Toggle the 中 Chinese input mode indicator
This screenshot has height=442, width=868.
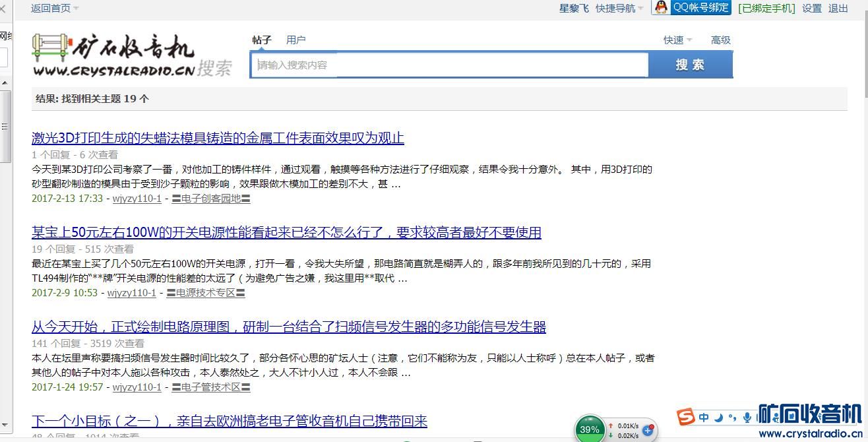tap(704, 417)
